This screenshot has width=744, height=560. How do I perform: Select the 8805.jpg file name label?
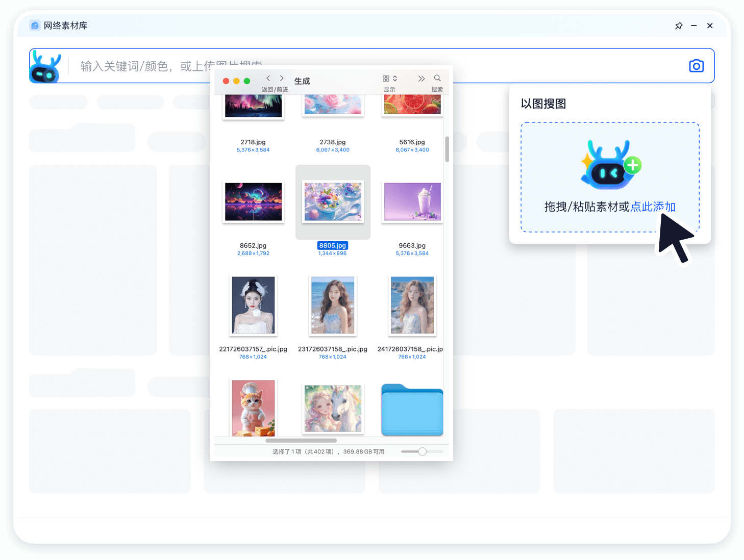click(332, 245)
